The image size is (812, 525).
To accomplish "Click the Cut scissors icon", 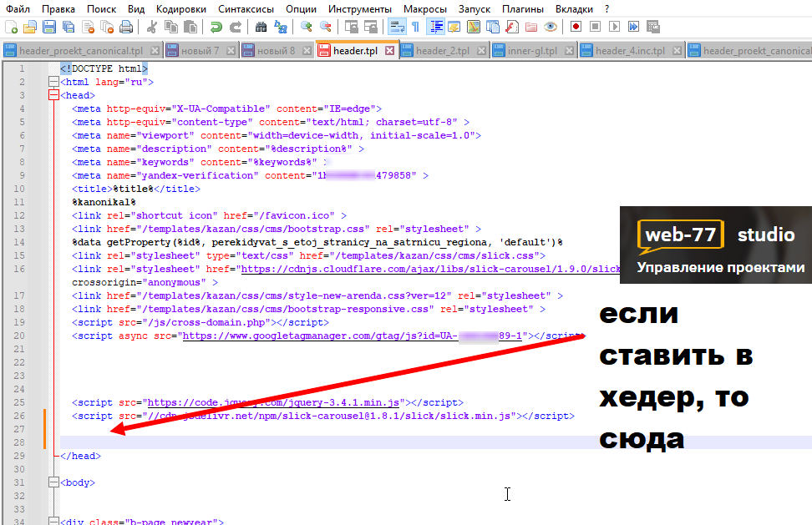I will [x=152, y=27].
